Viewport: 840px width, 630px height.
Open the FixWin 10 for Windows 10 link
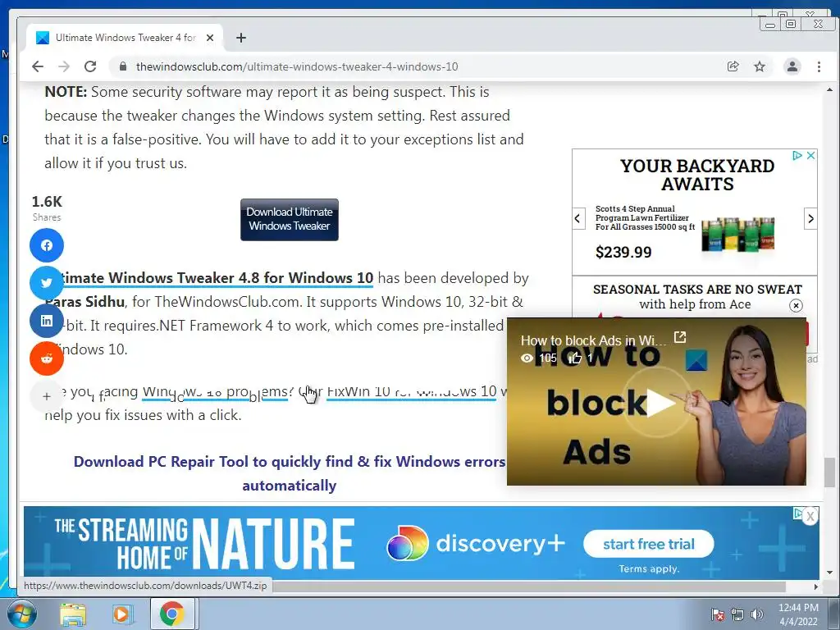click(411, 391)
